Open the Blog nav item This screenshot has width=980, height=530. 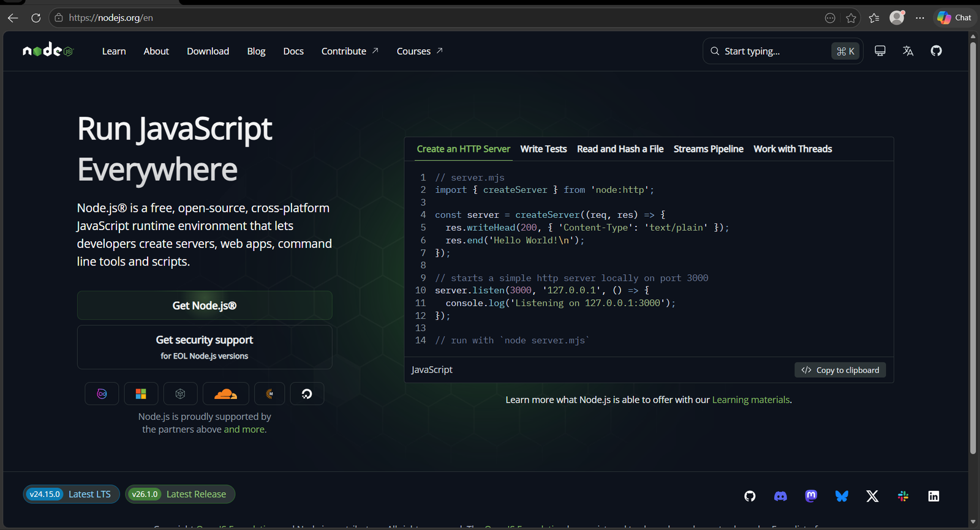(256, 51)
